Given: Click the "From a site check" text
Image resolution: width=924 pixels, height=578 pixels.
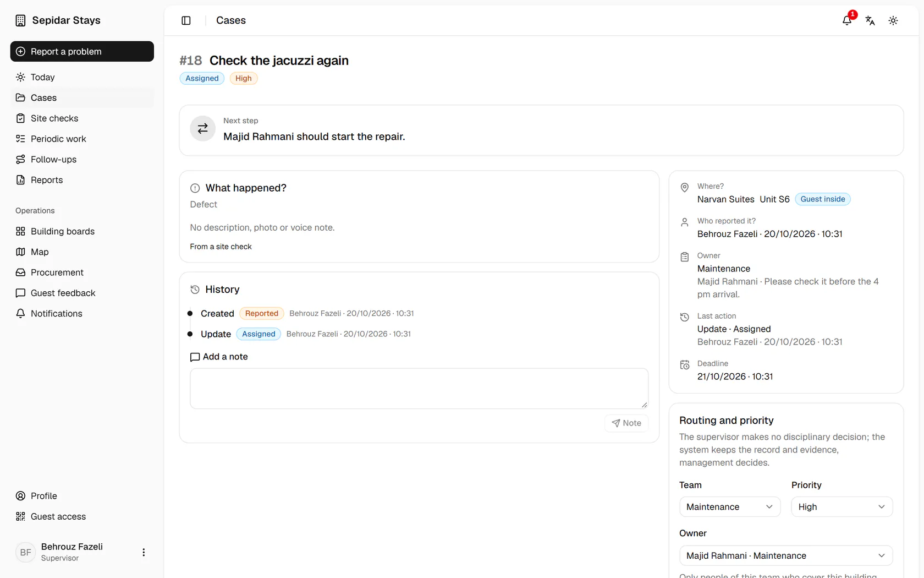Looking at the screenshot, I should click(221, 247).
